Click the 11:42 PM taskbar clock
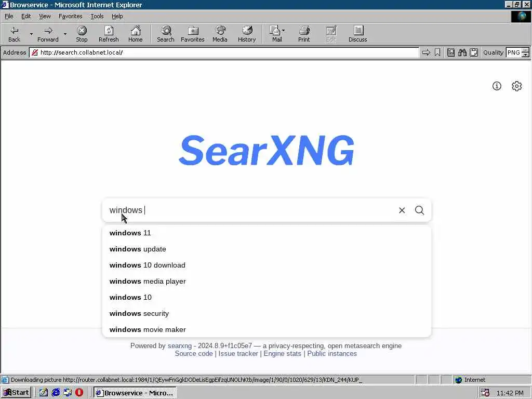532x399 pixels. coord(510,393)
